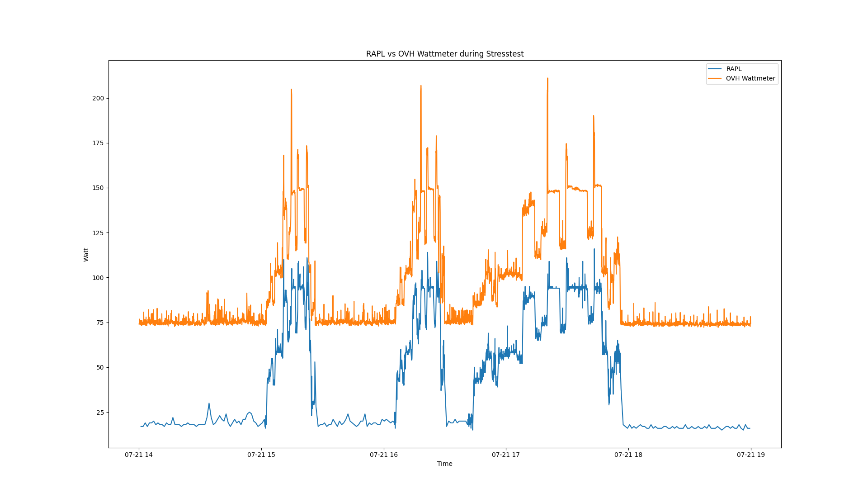The image size is (868, 503).
Task: Click the 125 y-axis tick label
Action: pos(98,233)
